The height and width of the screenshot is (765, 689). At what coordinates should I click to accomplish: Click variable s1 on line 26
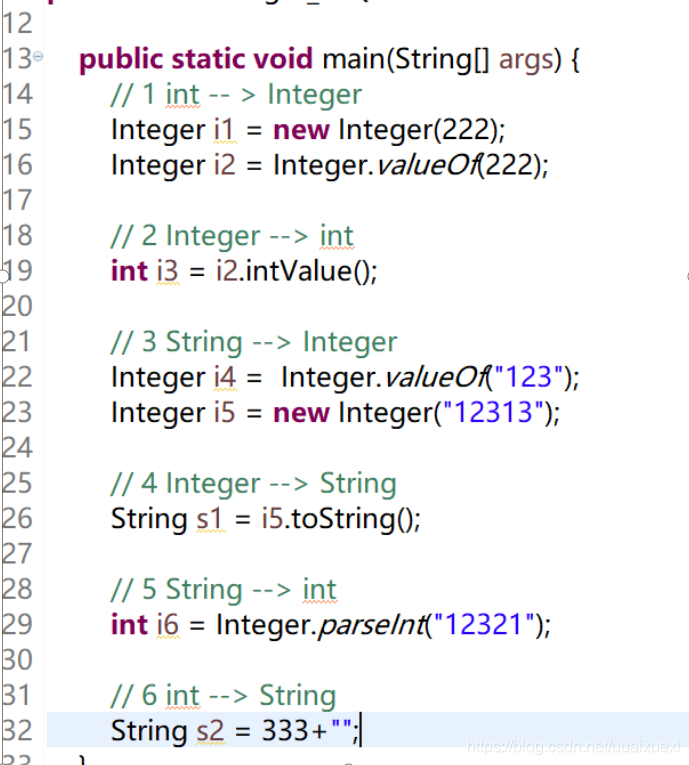209,519
